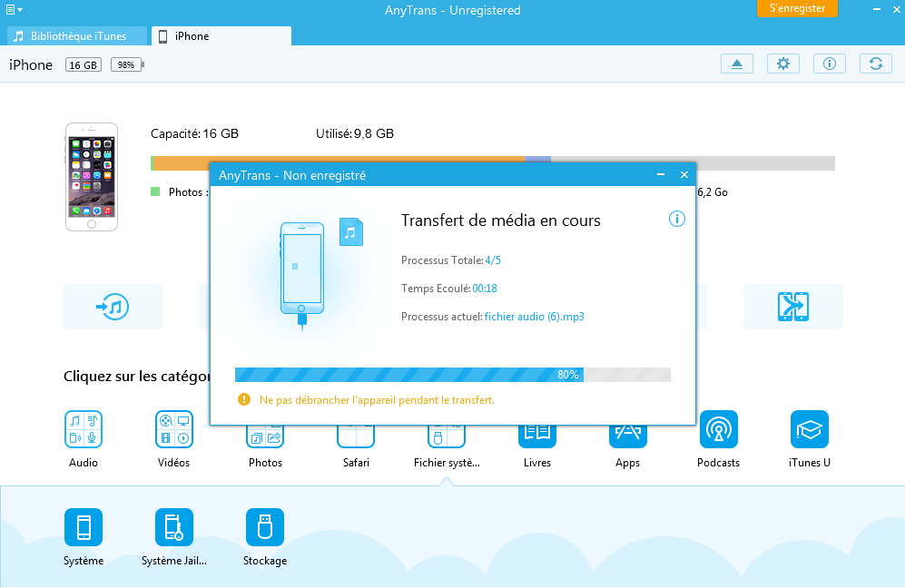Click the 'Ne pas débrancher l'appareil' warning text
The image size is (905, 588).
377,400
